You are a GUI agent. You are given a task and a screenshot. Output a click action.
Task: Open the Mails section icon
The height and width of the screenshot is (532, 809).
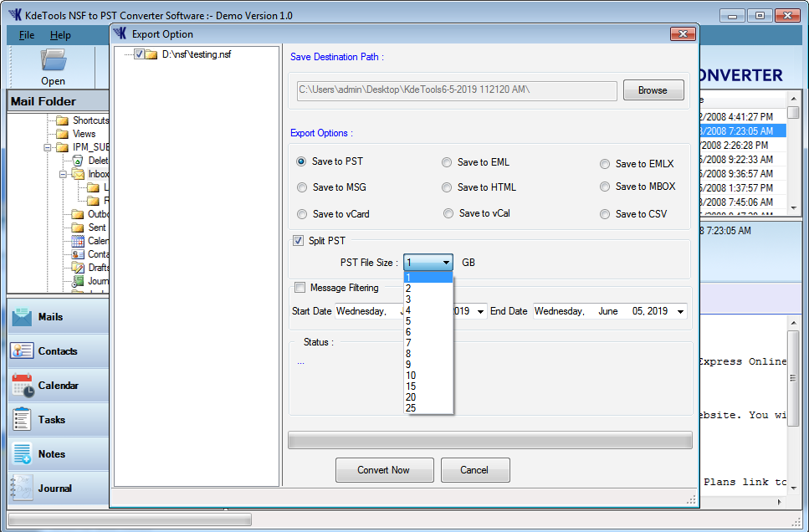tap(22, 317)
